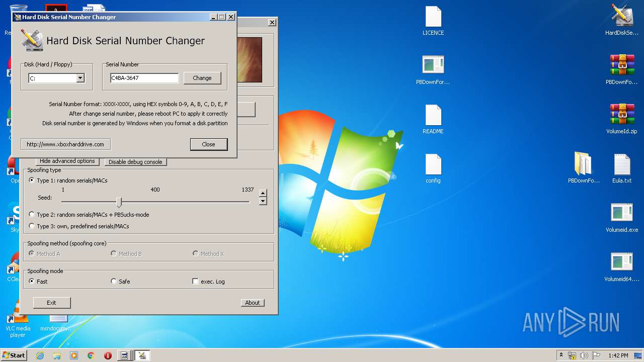Open the config file on desktop
This screenshot has height=362, width=644.
coord(433,168)
